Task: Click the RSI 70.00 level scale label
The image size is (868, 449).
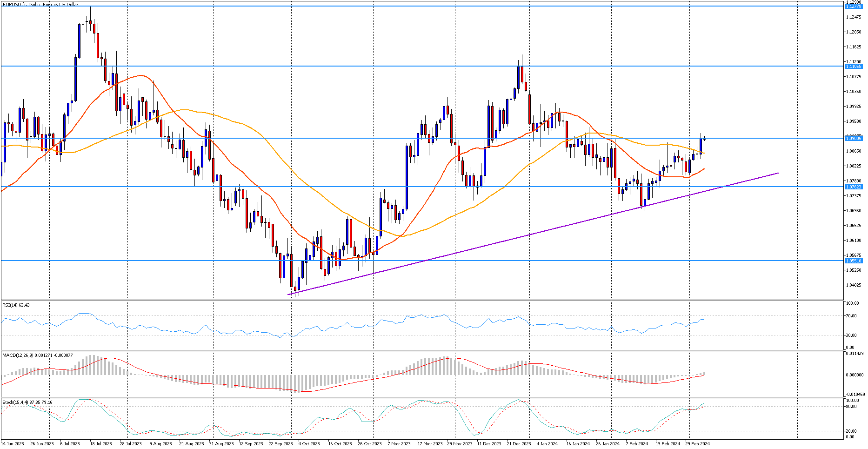Action: click(x=851, y=316)
